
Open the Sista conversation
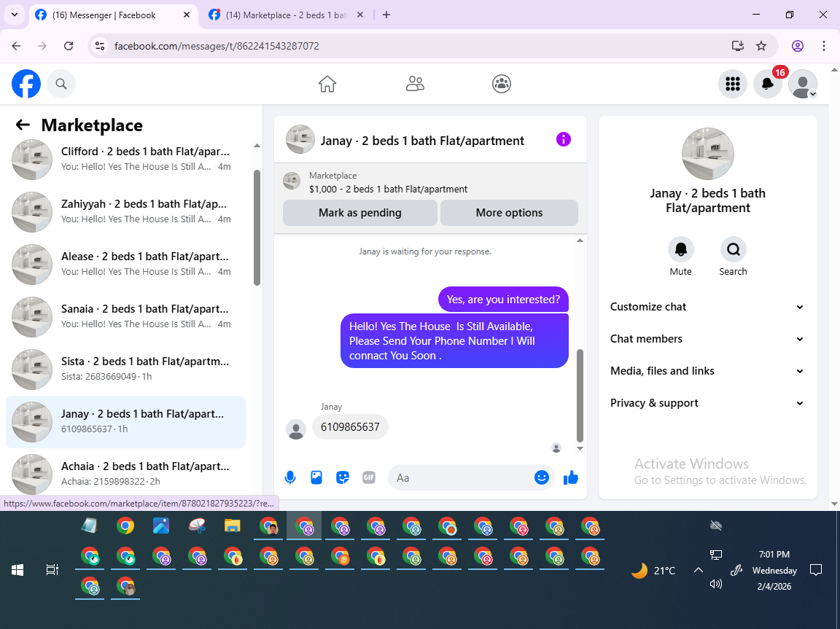coord(126,369)
